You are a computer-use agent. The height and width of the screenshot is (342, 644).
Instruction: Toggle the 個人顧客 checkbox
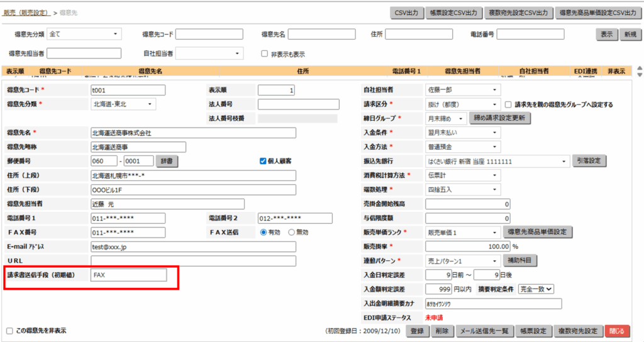tap(263, 161)
